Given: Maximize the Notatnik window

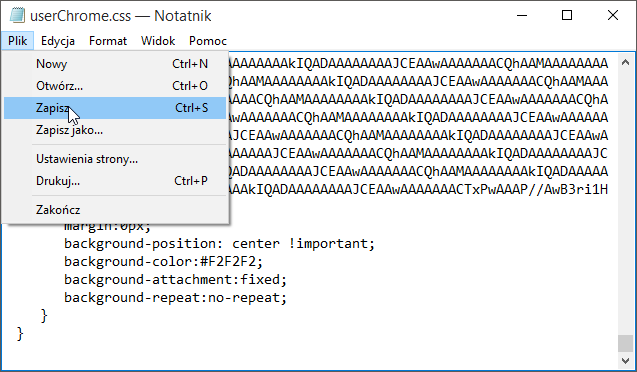Looking at the screenshot, I should 567,15.
